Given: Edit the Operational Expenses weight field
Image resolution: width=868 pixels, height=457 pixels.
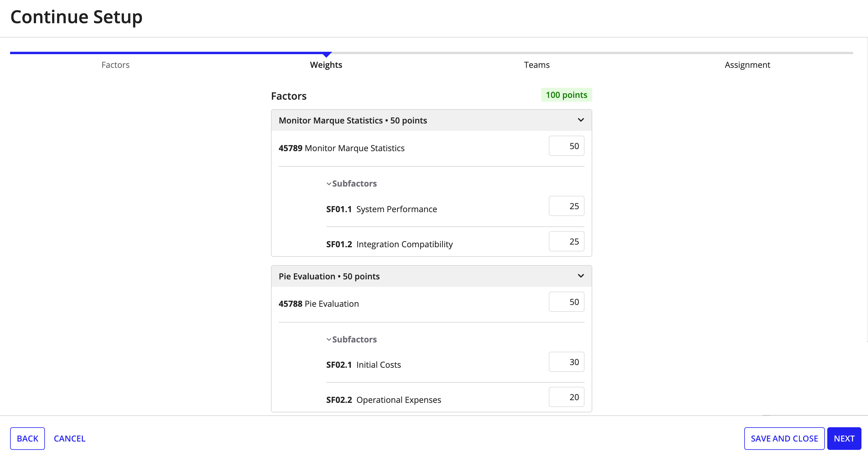Looking at the screenshot, I should coord(566,397).
